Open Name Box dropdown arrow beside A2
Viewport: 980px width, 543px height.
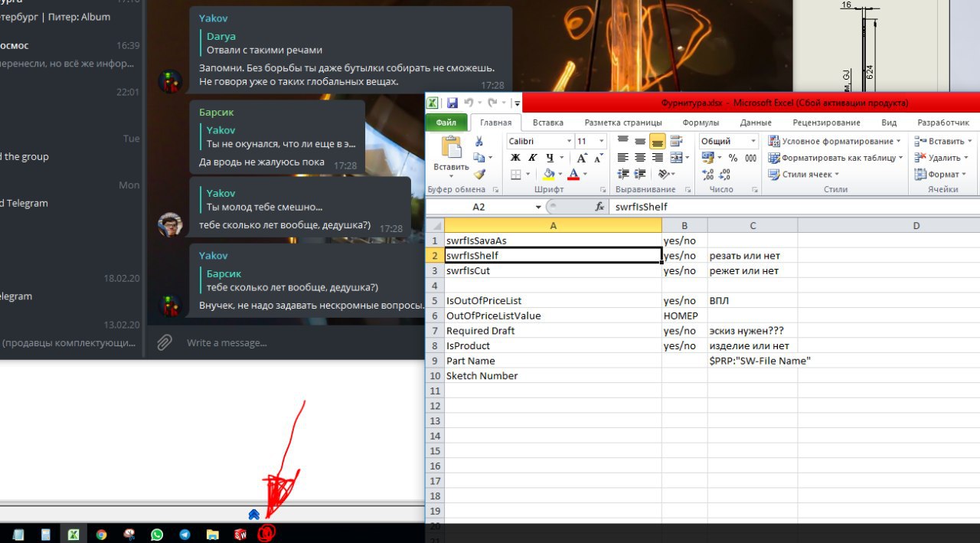click(x=538, y=207)
